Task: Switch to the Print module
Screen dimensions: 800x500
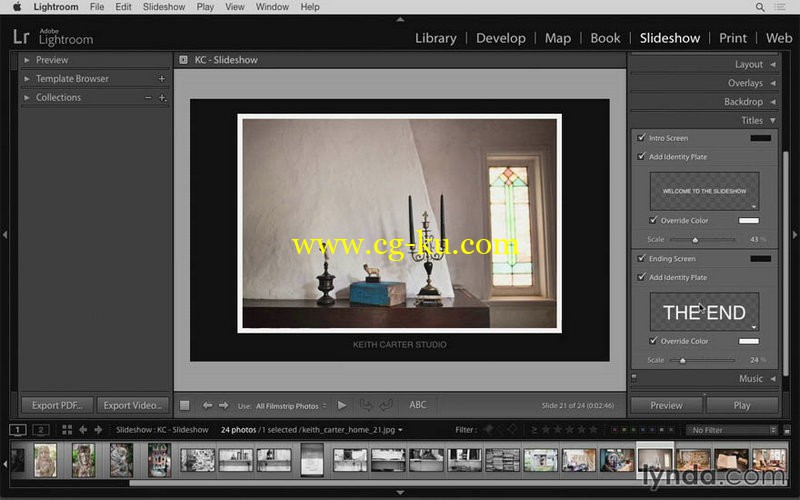Action: [x=733, y=38]
